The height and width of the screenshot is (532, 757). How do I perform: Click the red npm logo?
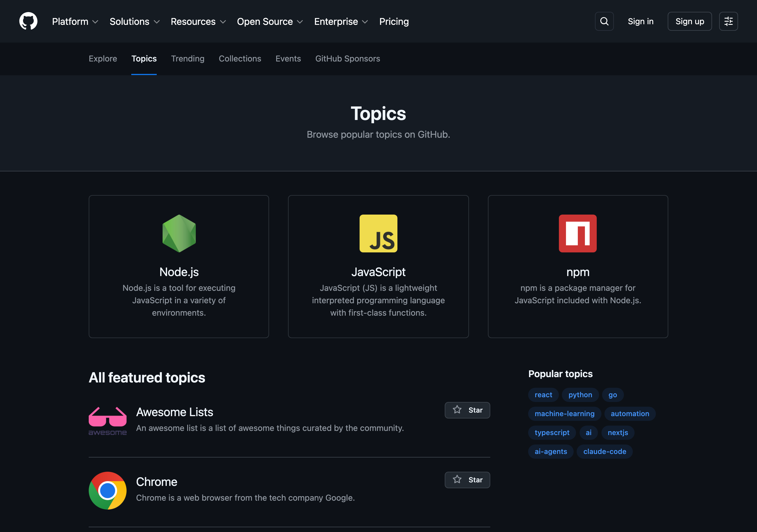click(x=578, y=233)
